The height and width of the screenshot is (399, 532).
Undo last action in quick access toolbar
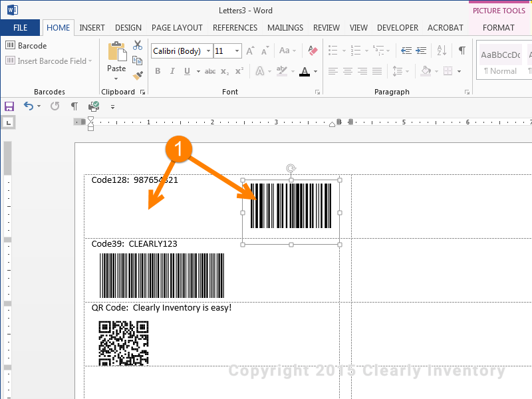[x=29, y=106]
